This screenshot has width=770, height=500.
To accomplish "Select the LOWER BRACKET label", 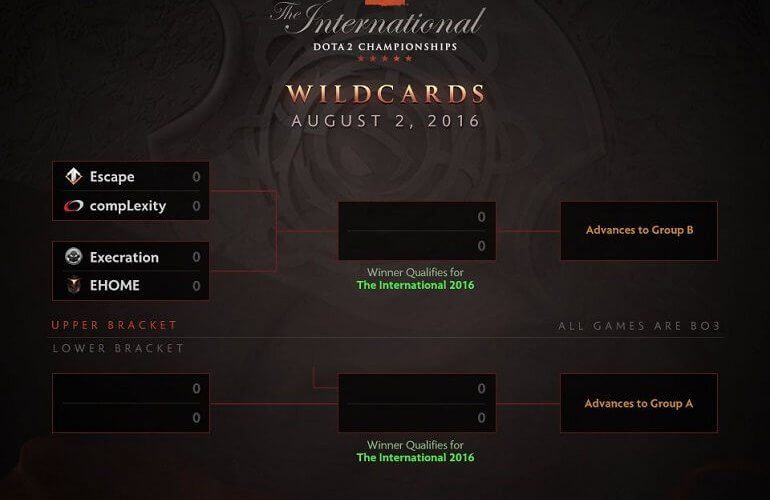I will point(118,348).
